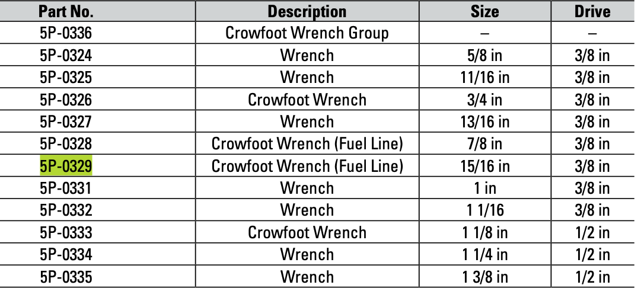
Task: Click the 11/16 in size cell
Action: click(484, 78)
